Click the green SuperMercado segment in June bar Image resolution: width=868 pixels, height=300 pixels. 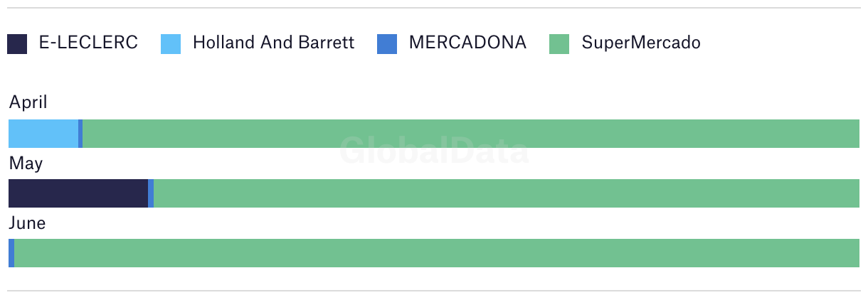(437, 253)
